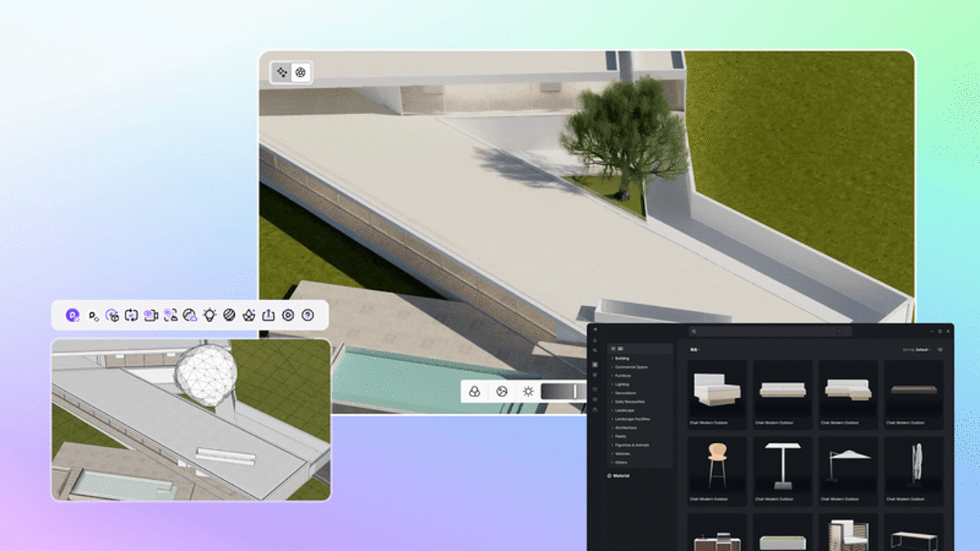Open the Sort by Default dropdown
This screenshot has height=551, width=980.
916,350
